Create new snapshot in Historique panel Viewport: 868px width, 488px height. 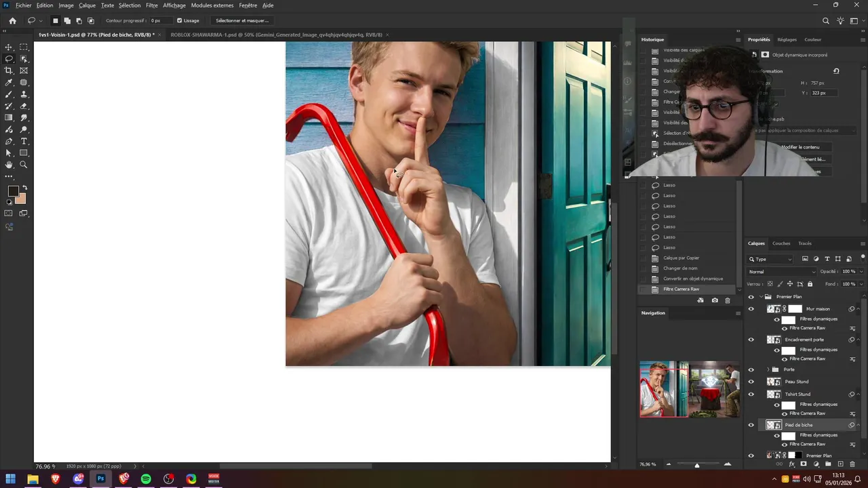715,300
